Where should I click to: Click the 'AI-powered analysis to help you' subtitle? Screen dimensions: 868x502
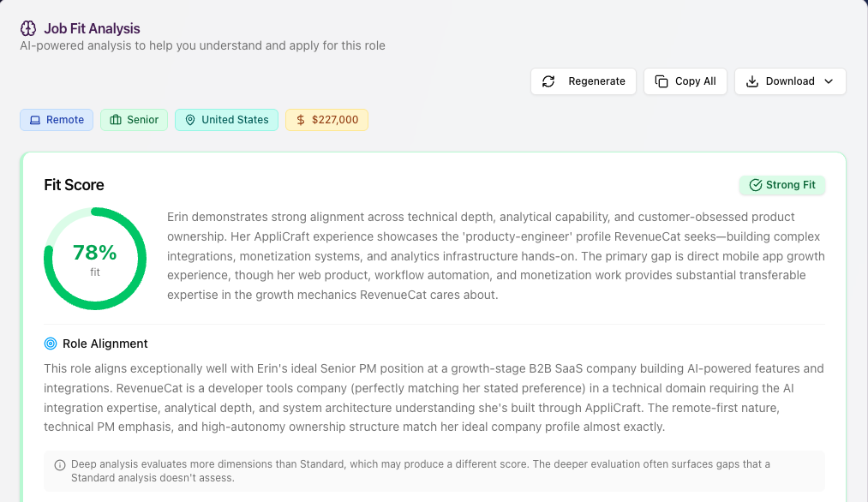pyautogui.click(x=202, y=45)
